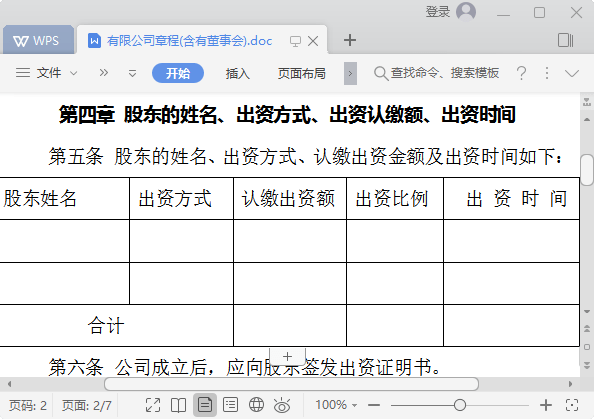Add a new tab with plus button
Viewport: 594px width, 419px height.
(350, 40)
